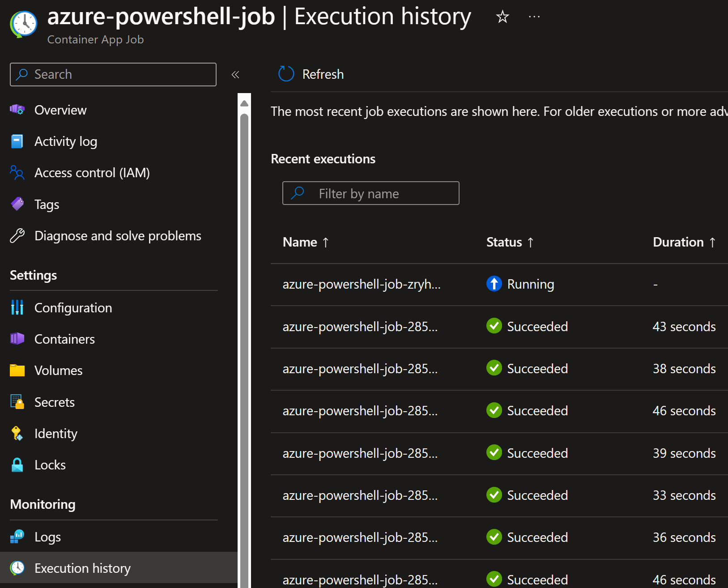Focus the sidebar Search box

[113, 74]
